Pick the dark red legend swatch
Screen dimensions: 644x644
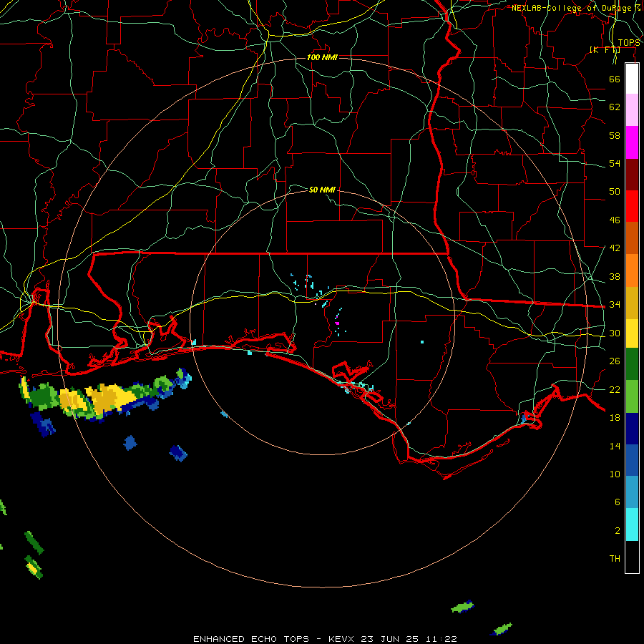[632, 175]
